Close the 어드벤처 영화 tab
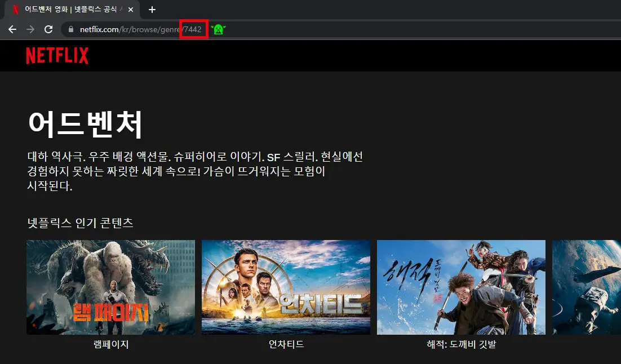The width and height of the screenshot is (621, 364). coord(131,10)
